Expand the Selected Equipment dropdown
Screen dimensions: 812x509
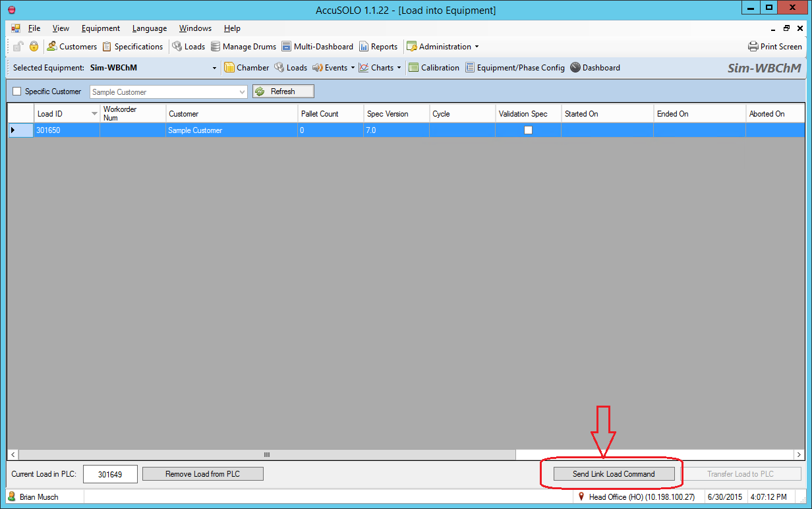pos(214,68)
